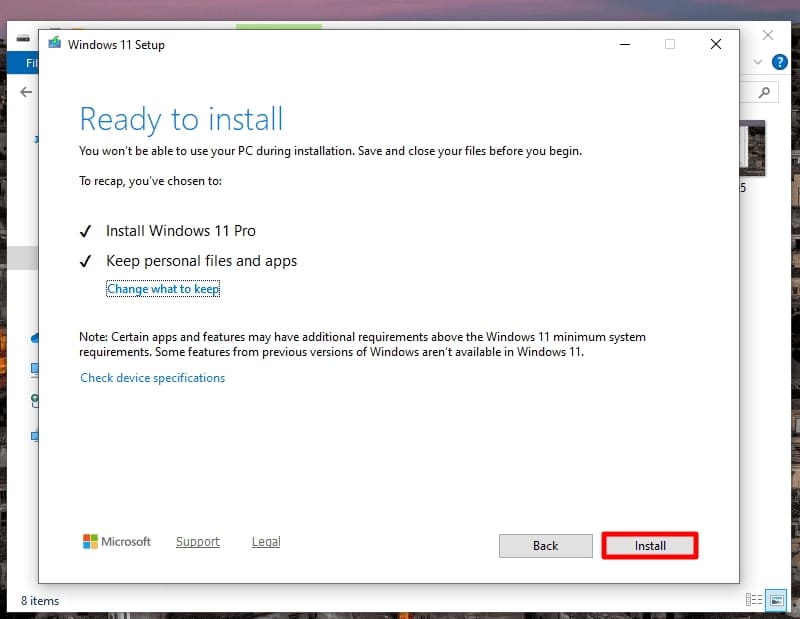Toggle Large thumbnails view in status bar
The width and height of the screenshot is (800, 619).
coord(776,600)
